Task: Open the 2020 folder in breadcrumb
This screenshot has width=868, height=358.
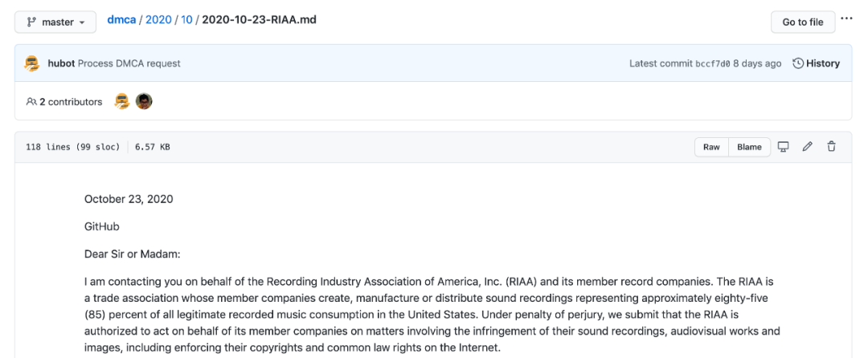Action: pyautogui.click(x=158, y=19)
